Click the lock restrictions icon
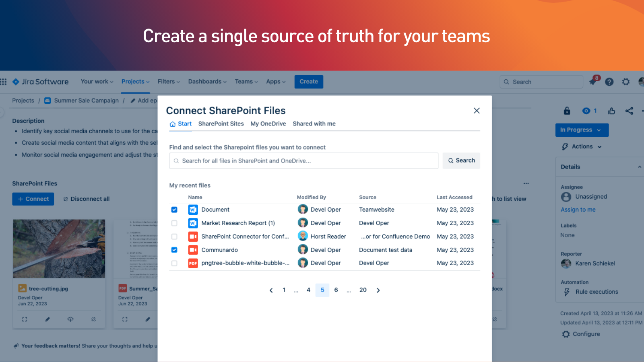Viewport: 644px width, 362px height. (567, 111)
